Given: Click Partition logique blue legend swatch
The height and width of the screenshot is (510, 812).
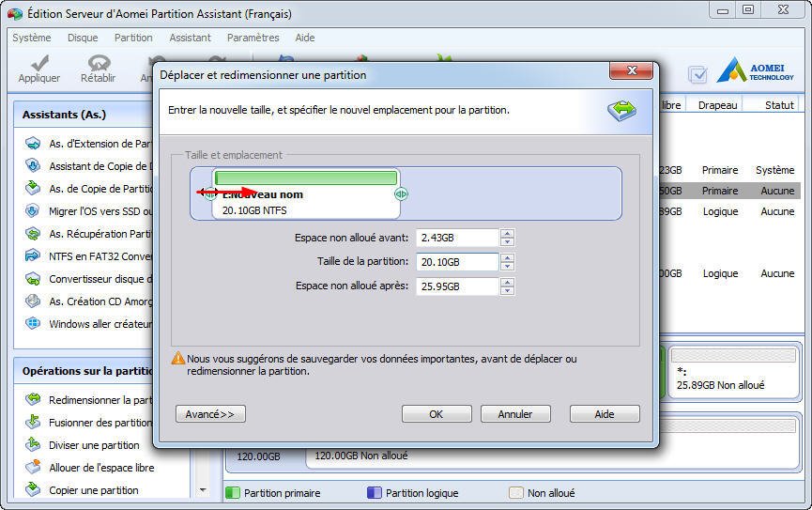Looking at the screenshot, I should (x=374, y=492).
